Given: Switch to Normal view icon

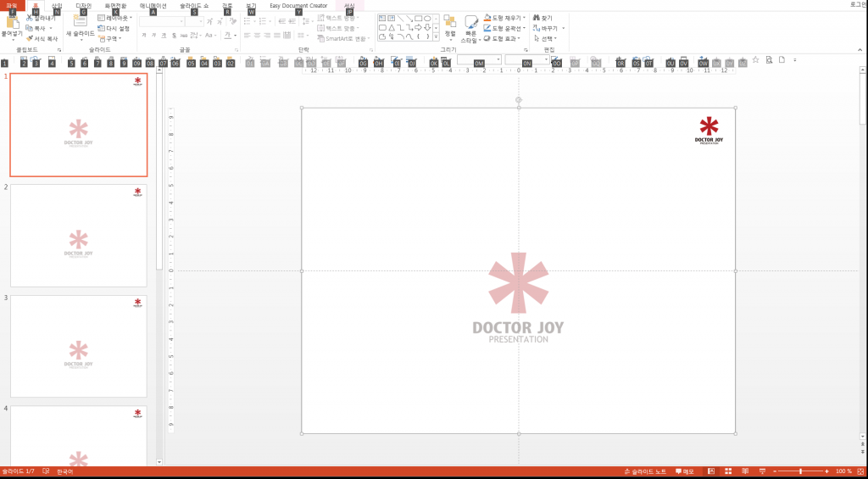Looking at the screenshot, I should click(x=711, y=471).
